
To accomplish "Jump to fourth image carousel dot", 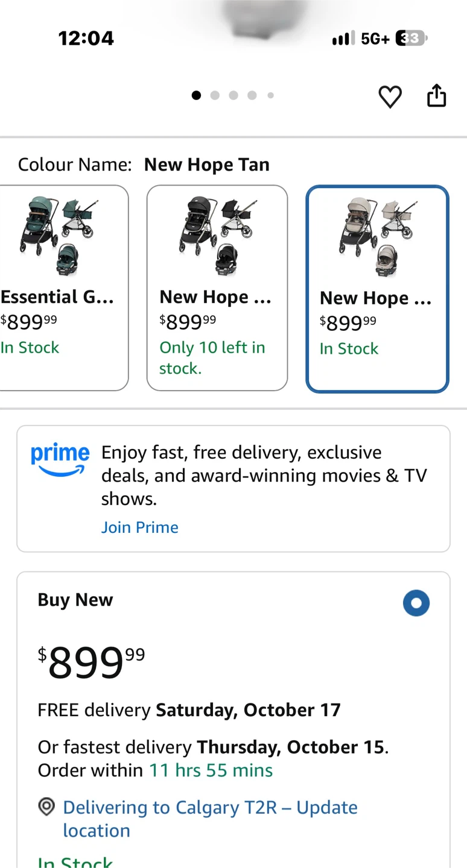I will [x=252, y=95].
